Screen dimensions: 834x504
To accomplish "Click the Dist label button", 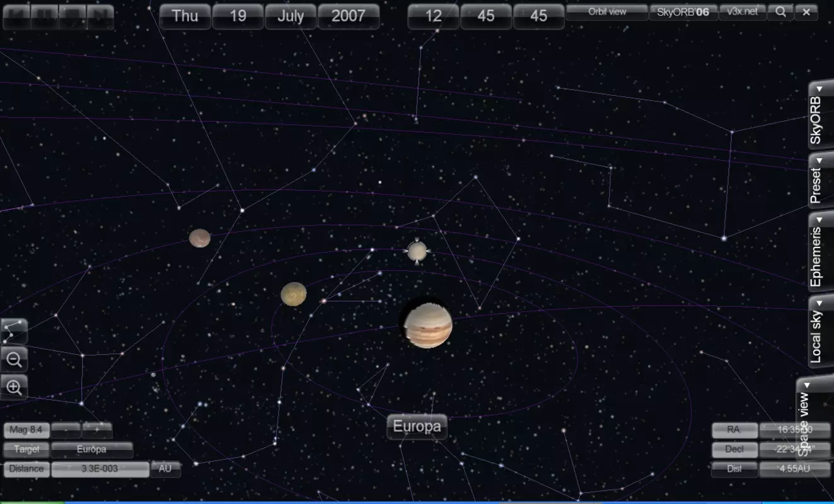I will (x=734, y=469).
